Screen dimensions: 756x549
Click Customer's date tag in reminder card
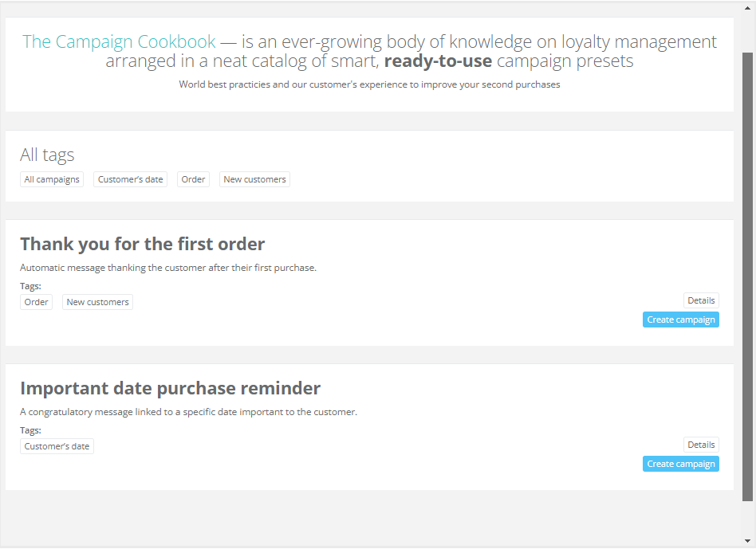click(57, 446)
